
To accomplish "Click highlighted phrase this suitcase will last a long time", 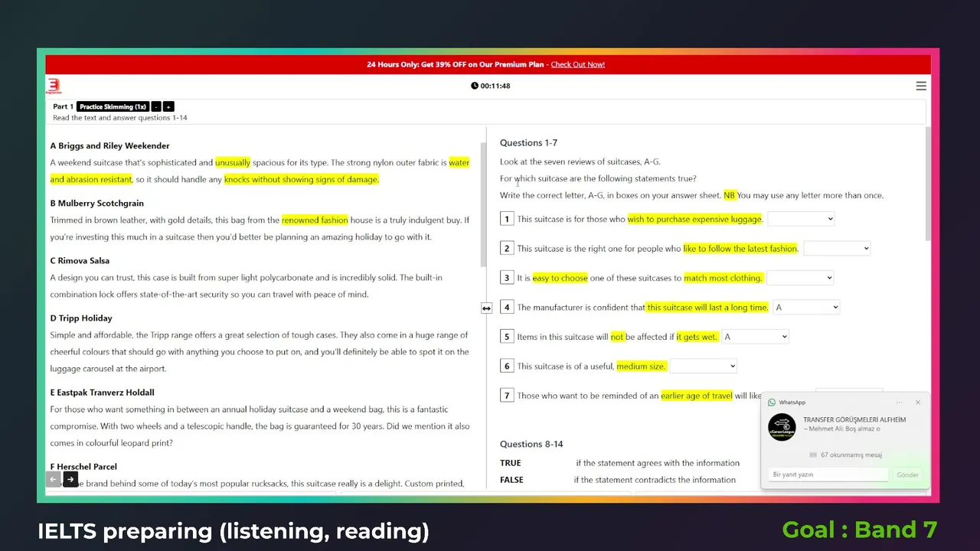I will click(x=707, y=307).
